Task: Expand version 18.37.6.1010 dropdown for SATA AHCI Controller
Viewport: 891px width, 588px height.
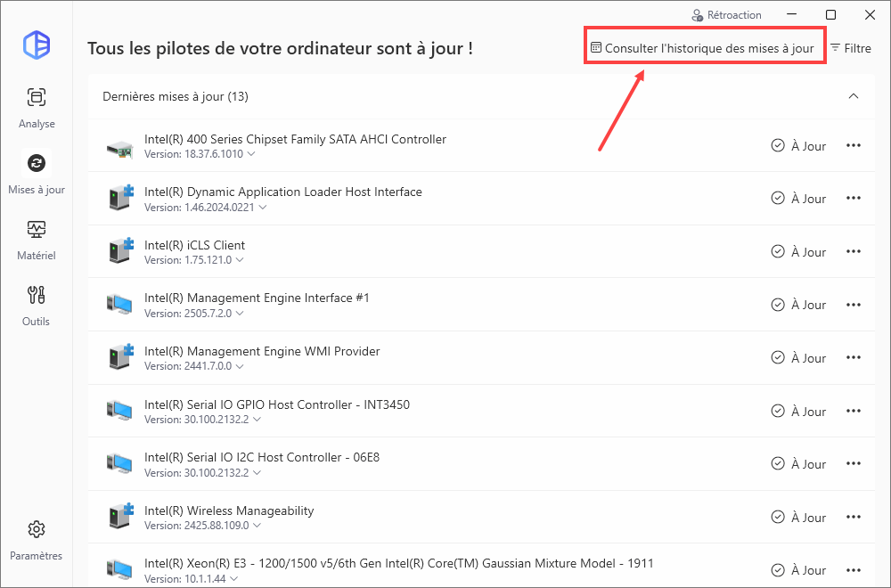Action: [251, 154]
